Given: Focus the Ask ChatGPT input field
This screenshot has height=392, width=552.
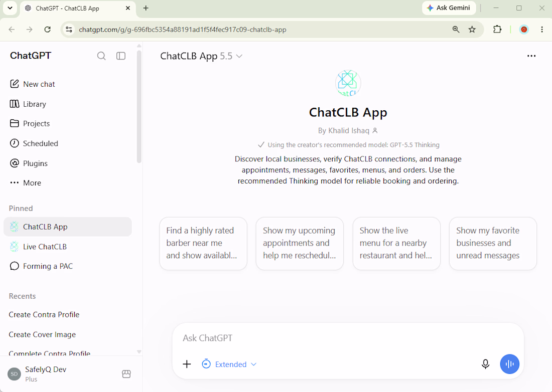Looking at the screenshot, I should pyautogui.click(x=348, y=338).
